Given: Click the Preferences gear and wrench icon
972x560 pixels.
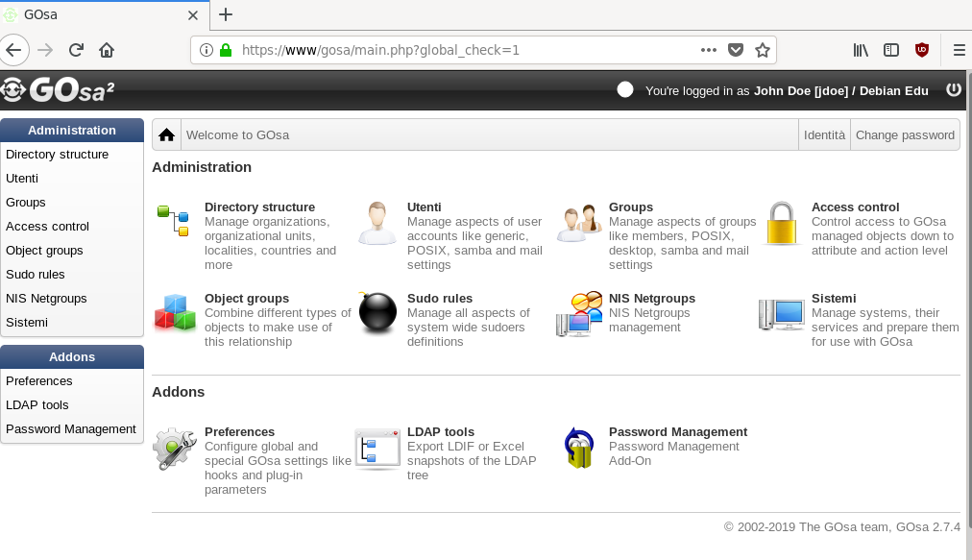Looking at the screenshot, I should point(175,448).
